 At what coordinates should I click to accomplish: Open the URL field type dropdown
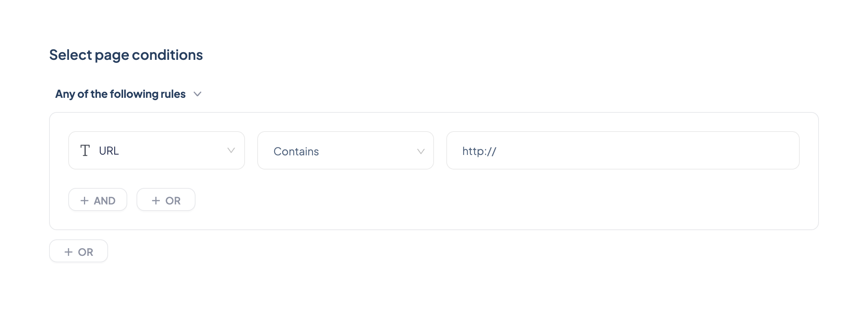[x=156, y=150]
